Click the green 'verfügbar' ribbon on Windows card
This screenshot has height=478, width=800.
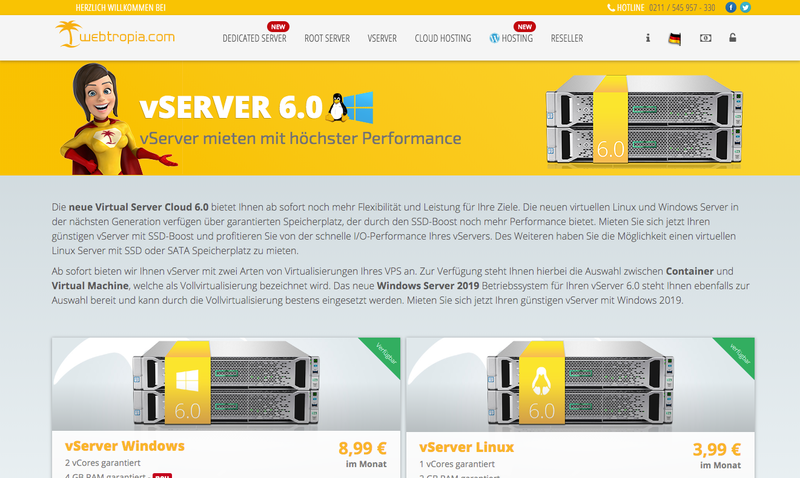click(x=385, y=353)
